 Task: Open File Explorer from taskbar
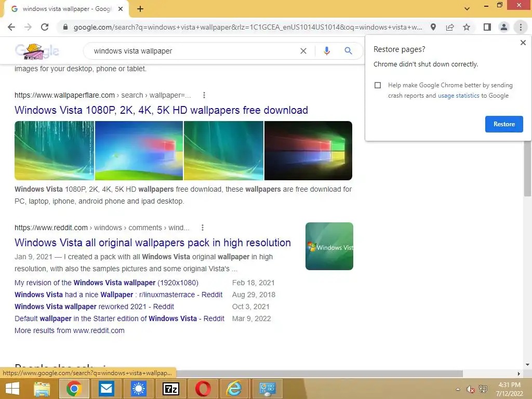[42, 389]
